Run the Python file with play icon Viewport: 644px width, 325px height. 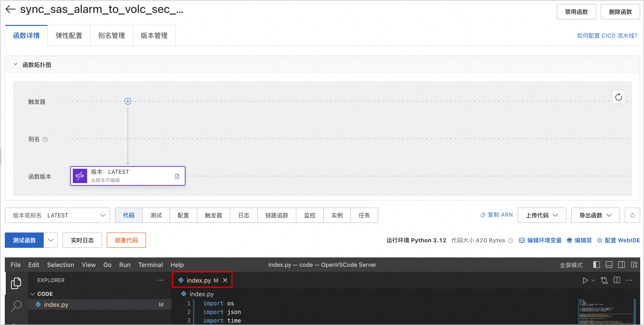click(x=585, y=280)
